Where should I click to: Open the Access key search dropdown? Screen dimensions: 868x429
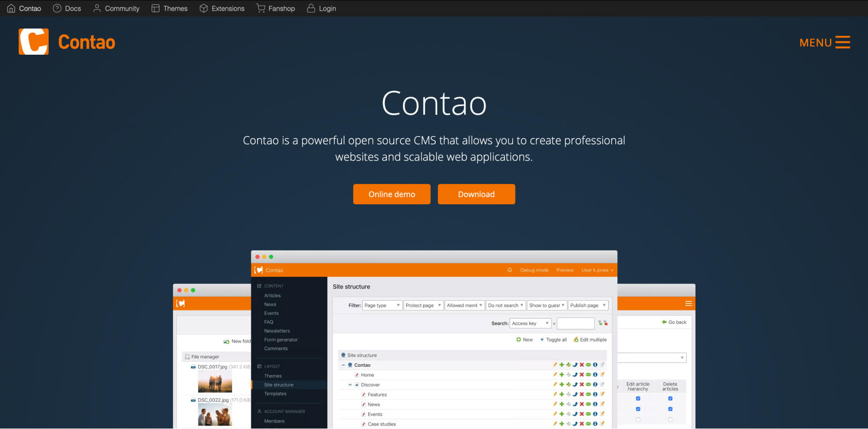click(530, 323)
